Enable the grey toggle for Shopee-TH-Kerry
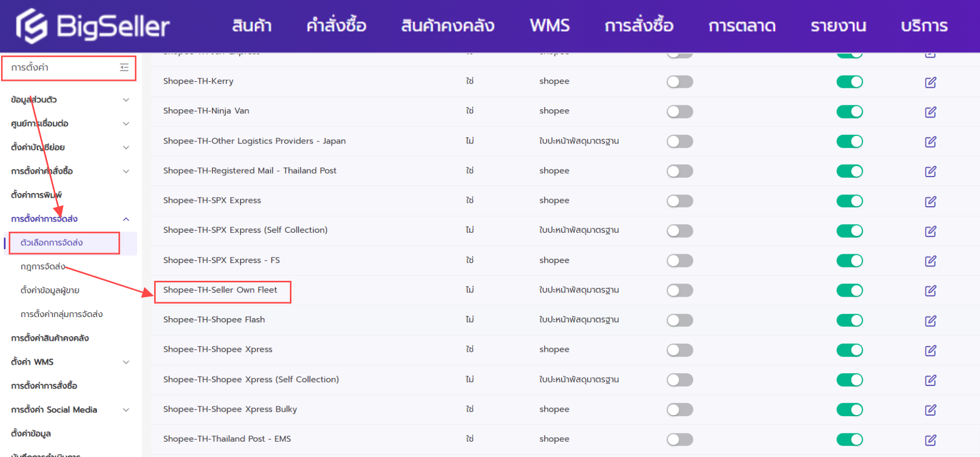 (x=679, y=82)
